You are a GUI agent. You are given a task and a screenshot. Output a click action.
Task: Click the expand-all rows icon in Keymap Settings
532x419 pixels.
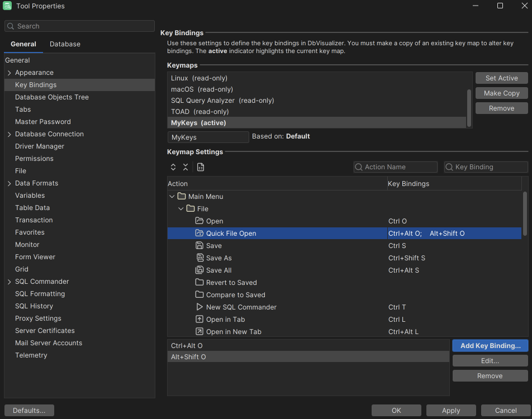(x=173, y=166)
